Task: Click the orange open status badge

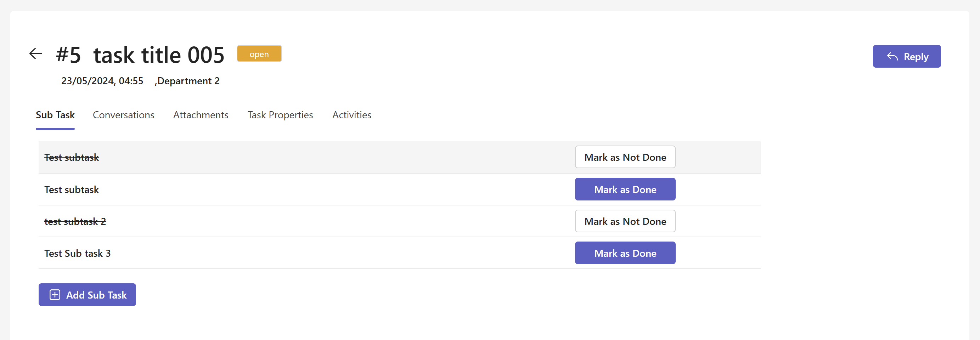Action: [x=259, y=53]
